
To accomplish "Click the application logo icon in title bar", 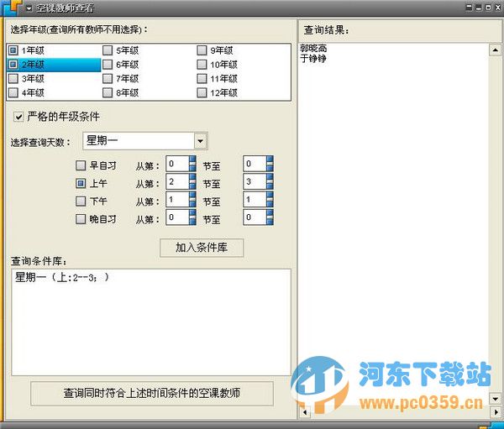I will (x=12, y=7).
